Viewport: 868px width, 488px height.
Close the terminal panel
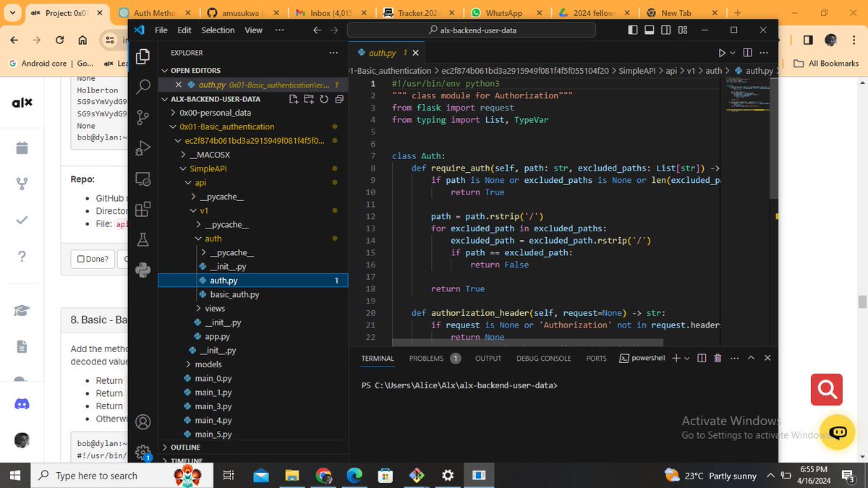coord(767,358)
